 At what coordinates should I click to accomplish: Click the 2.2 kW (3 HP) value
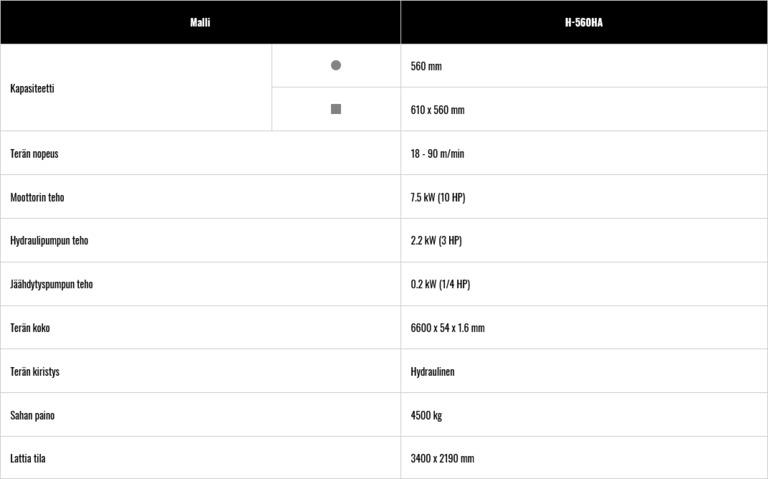(435, 241)
